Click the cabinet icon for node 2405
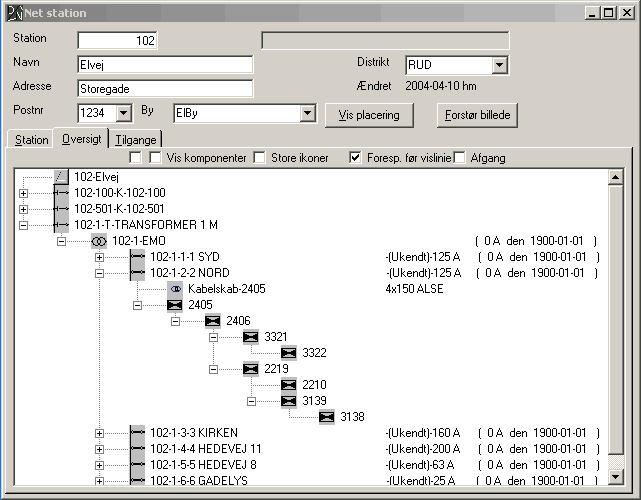The height and width of the screenshot is (500, 641). click(175, 305)
